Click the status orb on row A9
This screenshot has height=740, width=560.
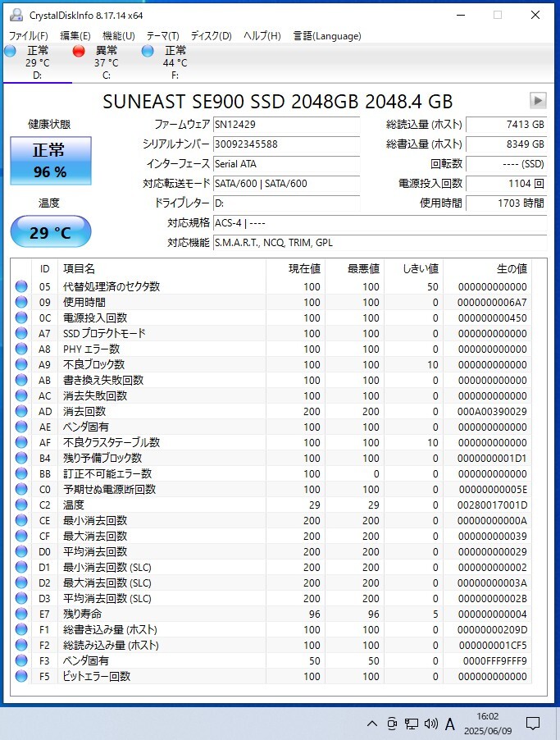click(x=21, y=364)
